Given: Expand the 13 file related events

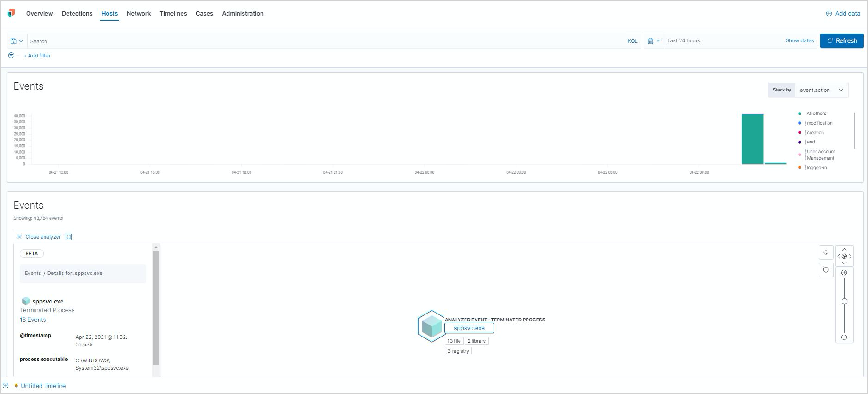Looking at the screenshot, I should point(454,341).
